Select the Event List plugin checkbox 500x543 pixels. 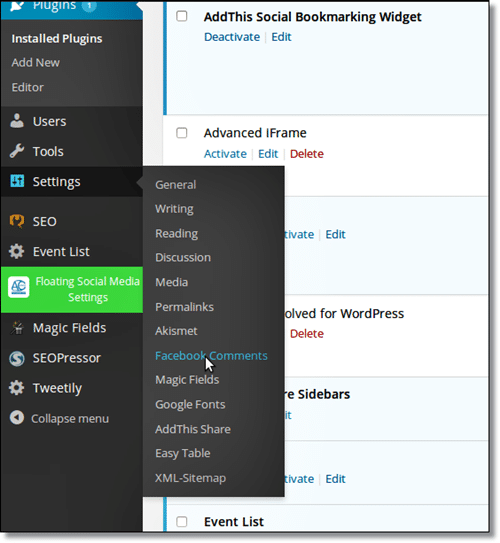click(182, 522)
